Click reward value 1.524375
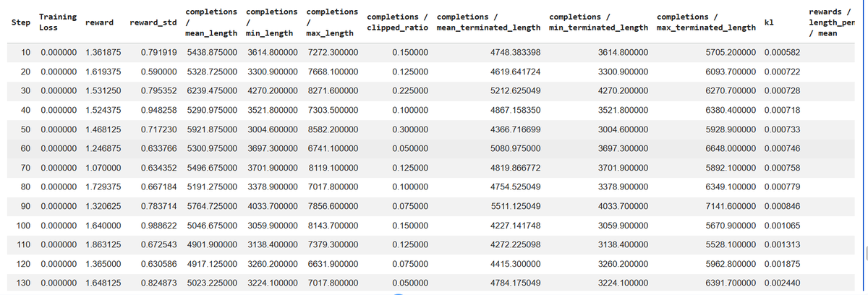 (103, 110)
